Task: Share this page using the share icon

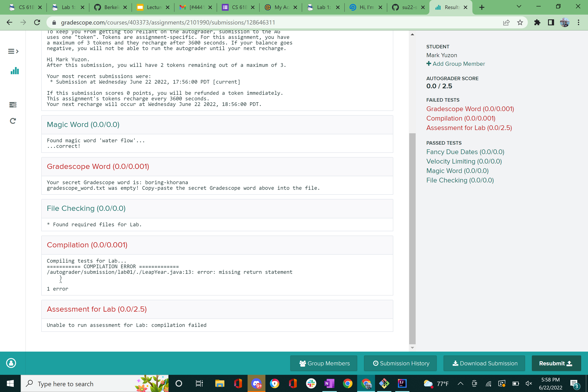Action: [506, 23]
